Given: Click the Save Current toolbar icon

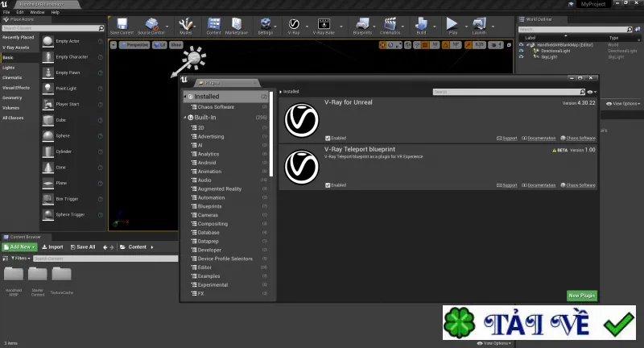Looking at the screenshot, I should 122,26.
